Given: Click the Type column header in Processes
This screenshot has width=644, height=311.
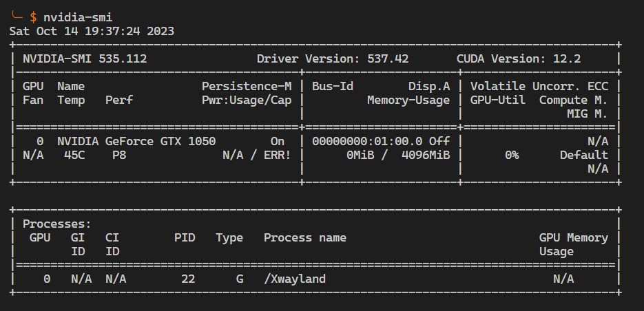Looking at the screenshot, I should (229, 238).
